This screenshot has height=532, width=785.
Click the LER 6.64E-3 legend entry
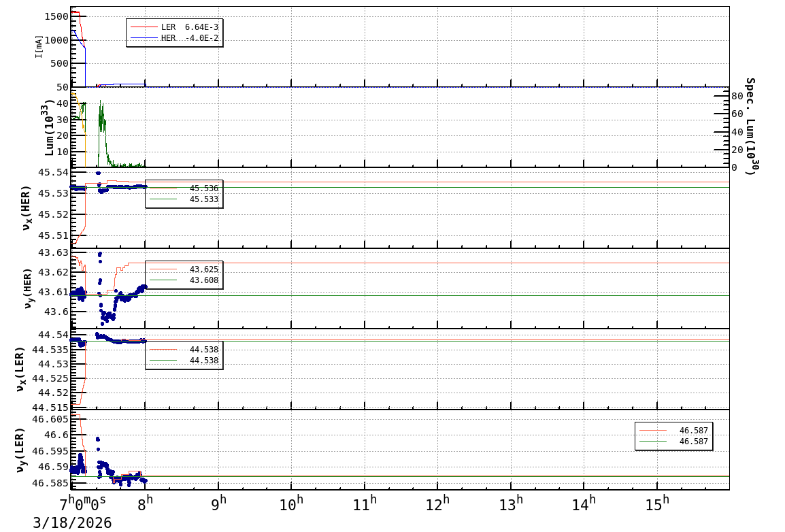point(174,27)
